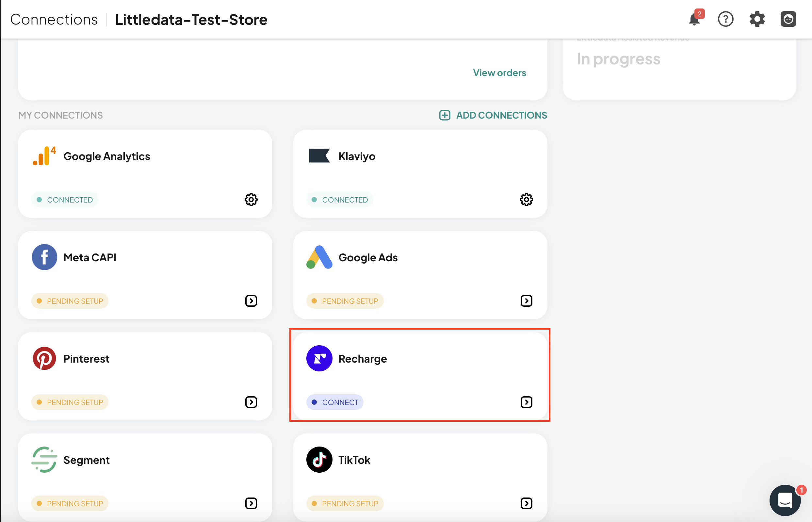The width and height of the screenshot is (812, 522).
Task: Select the TikTok card title
Action: (x=354, y=460)
